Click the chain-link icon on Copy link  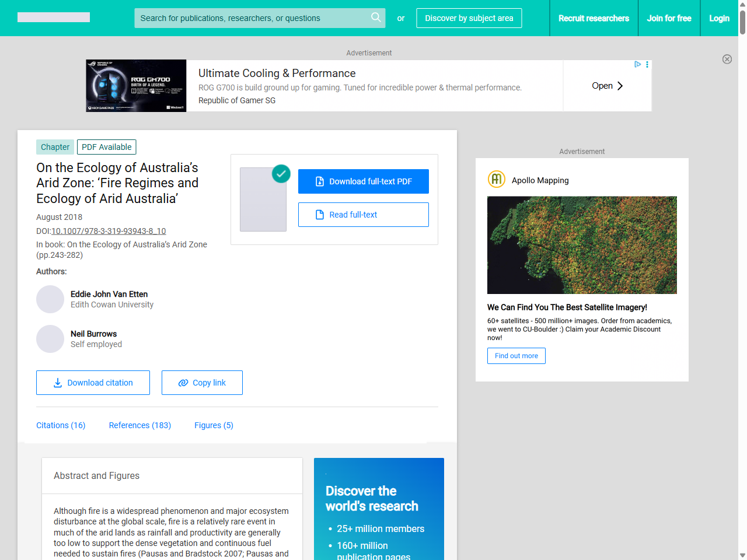click(181, 383)
